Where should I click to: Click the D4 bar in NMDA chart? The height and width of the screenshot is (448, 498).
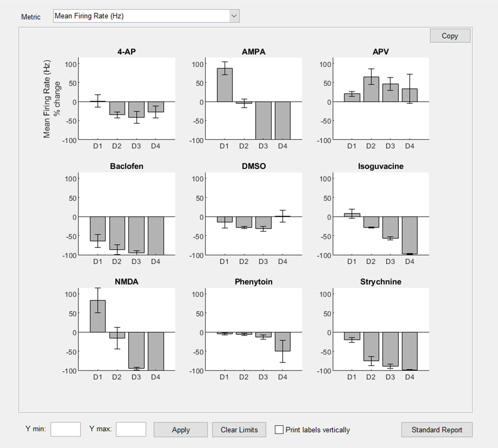click(156, 351)
